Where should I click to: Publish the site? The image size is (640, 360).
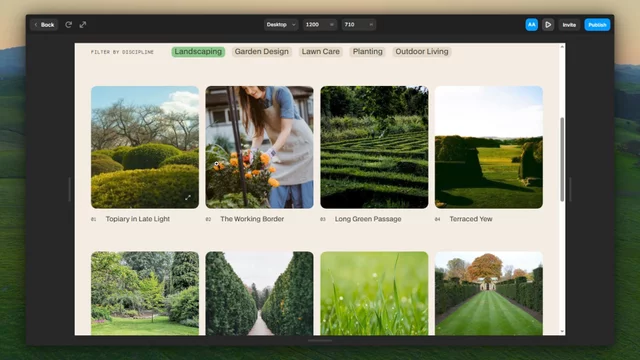(597, 24)
